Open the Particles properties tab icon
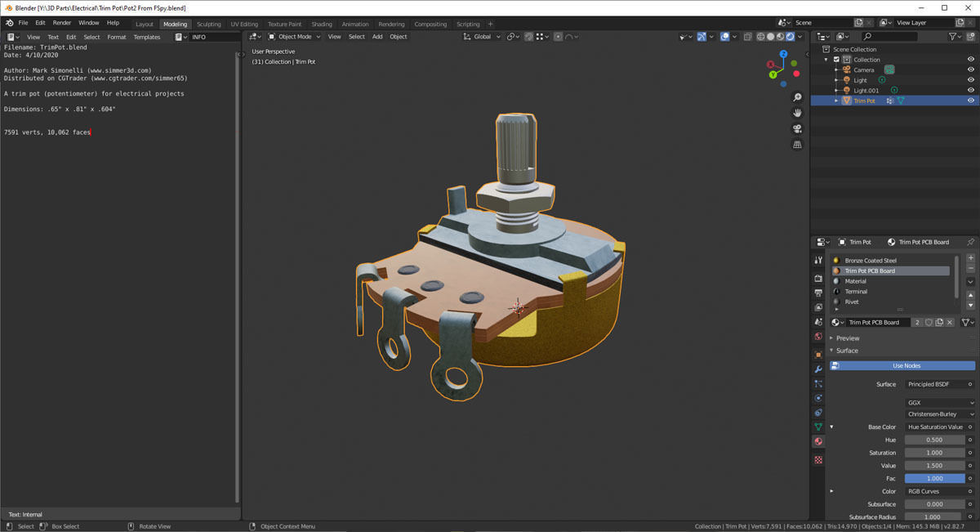 [x=818, y=383]
